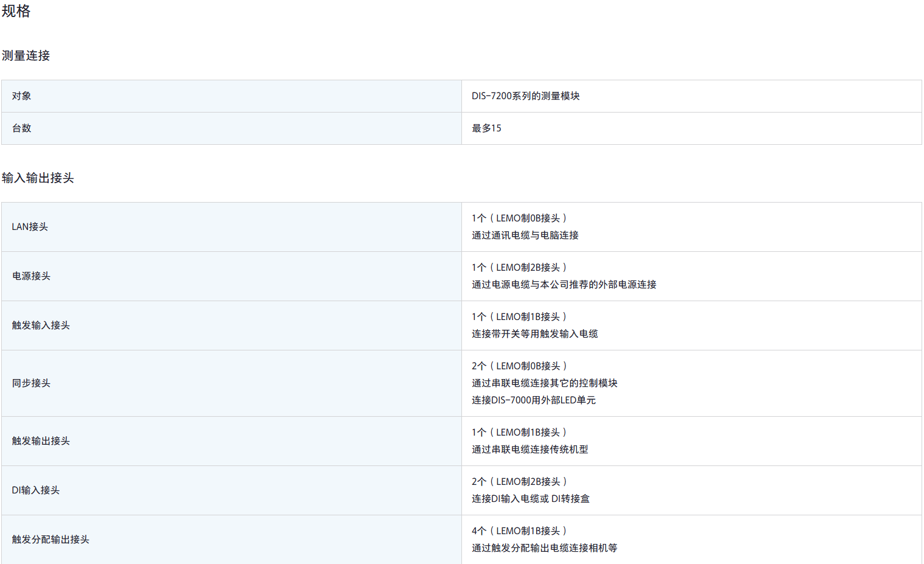924x564 pixels.
Task: Click 通过通讯电缆与电脑连接 text
Action: pos(525,235)
